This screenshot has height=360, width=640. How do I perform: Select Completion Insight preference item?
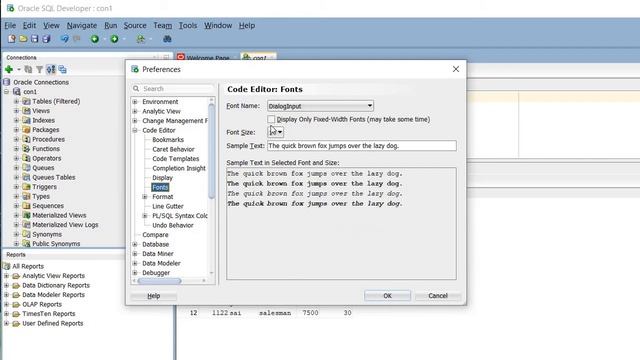coord(179,168)
